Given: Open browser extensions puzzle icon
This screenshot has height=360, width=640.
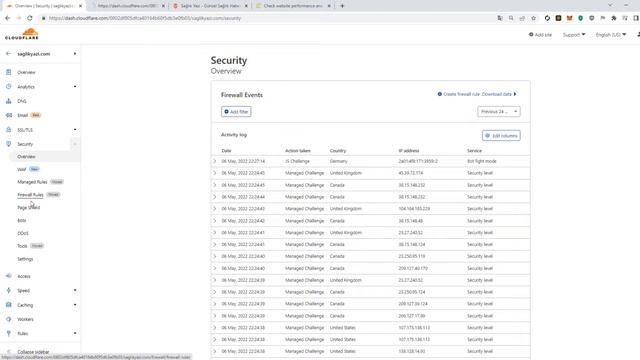Looking at the screenshot, I should (x=613, y=18).
